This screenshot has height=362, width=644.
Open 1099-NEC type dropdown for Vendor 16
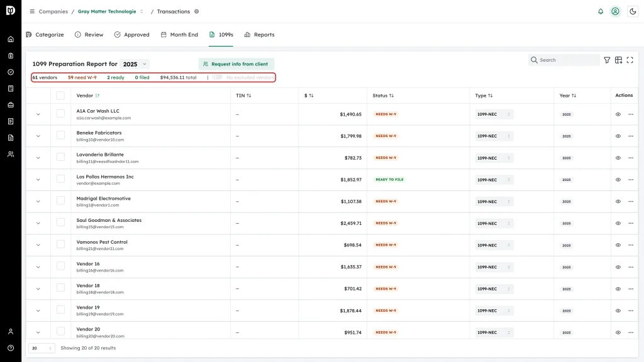point(494,266)
